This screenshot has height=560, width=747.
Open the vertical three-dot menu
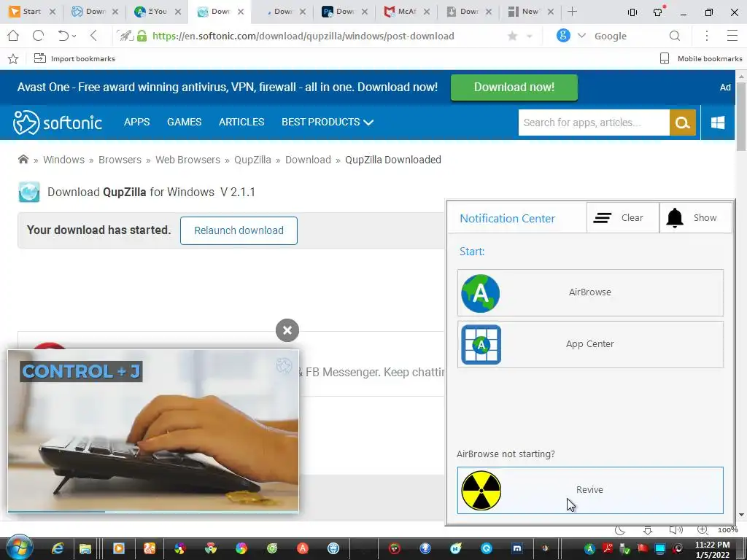coord(707,36)
